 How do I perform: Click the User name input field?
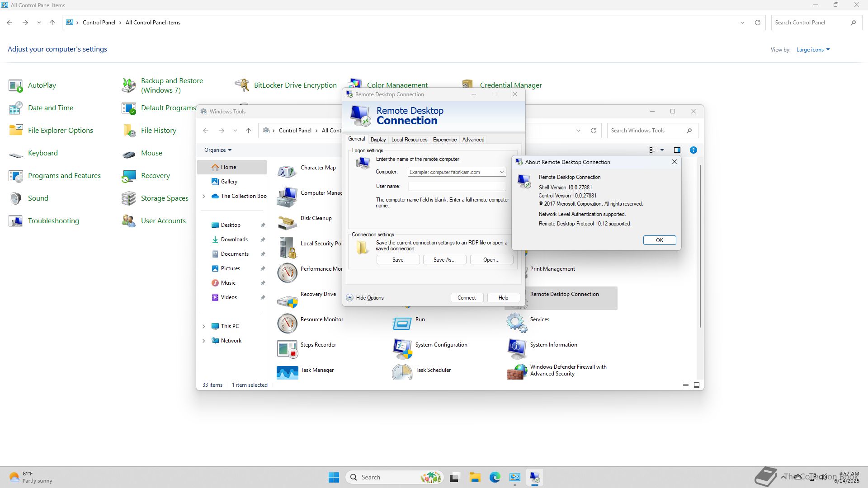457,186
